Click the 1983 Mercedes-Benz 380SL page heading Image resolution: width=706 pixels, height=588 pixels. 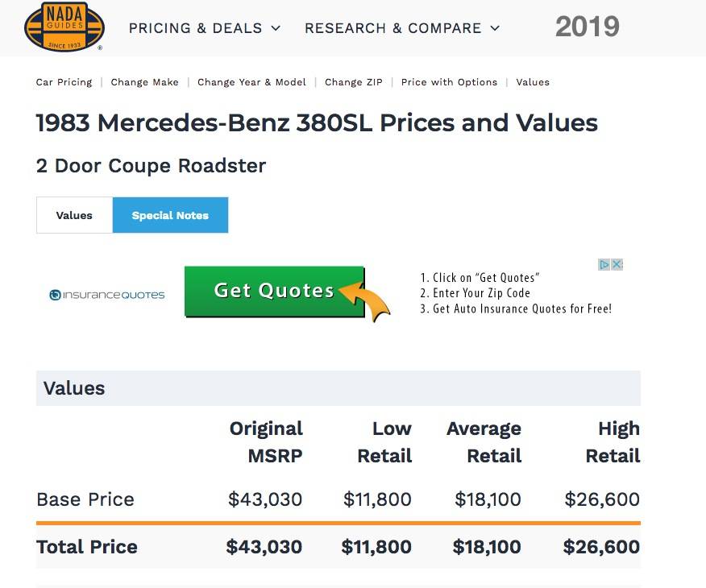pyautogui.click(x=317, y=123)
